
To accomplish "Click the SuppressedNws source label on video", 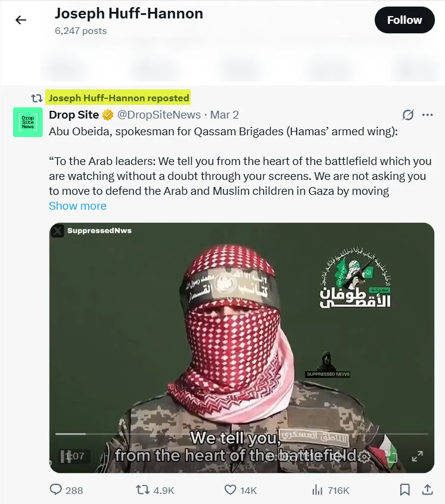I will 99,231.
